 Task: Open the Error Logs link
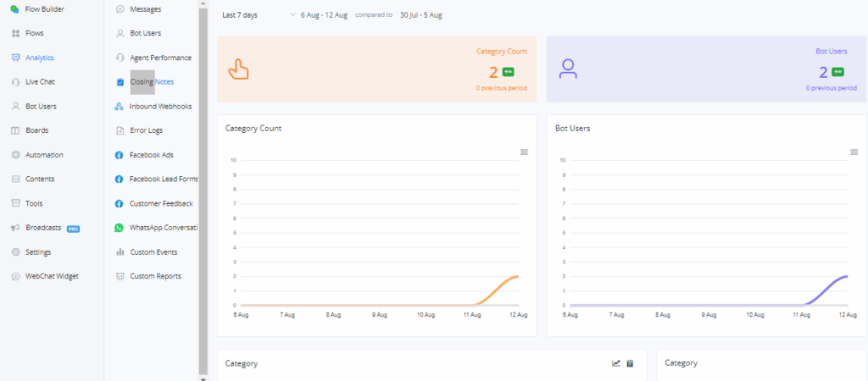pyautogui.click(x=146, y=130)
